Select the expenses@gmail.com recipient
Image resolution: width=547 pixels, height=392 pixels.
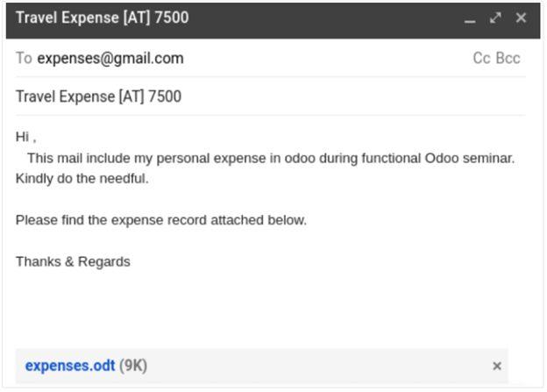(x=110, y=59)
